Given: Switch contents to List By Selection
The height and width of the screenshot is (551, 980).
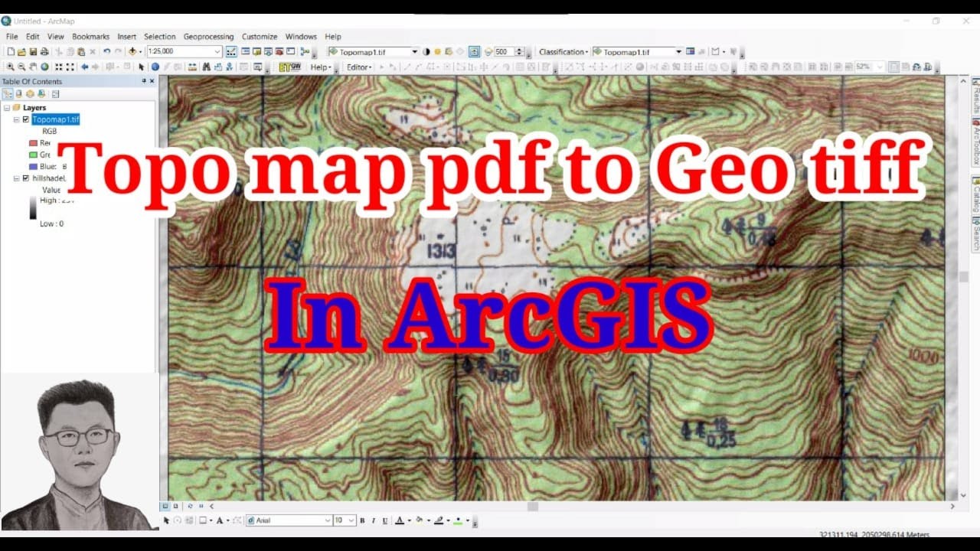Looking at the screenshot, I should tap(41, 94).
